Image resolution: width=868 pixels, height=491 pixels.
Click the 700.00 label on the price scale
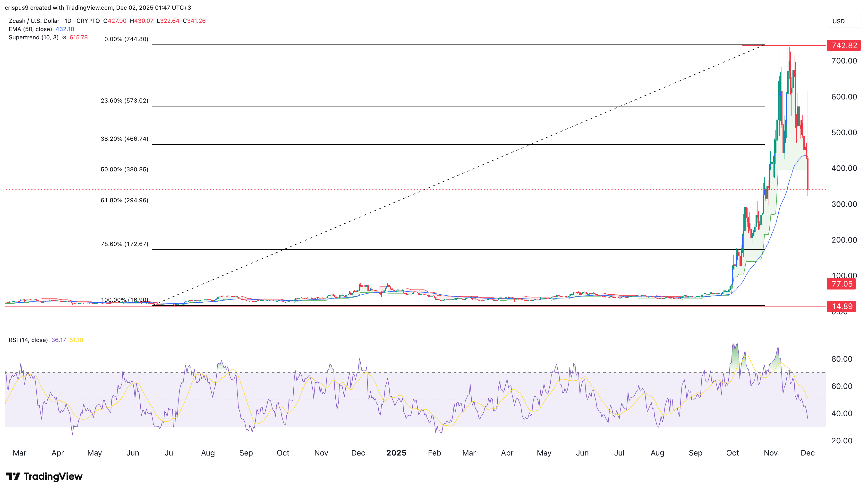tap(844, 61)
